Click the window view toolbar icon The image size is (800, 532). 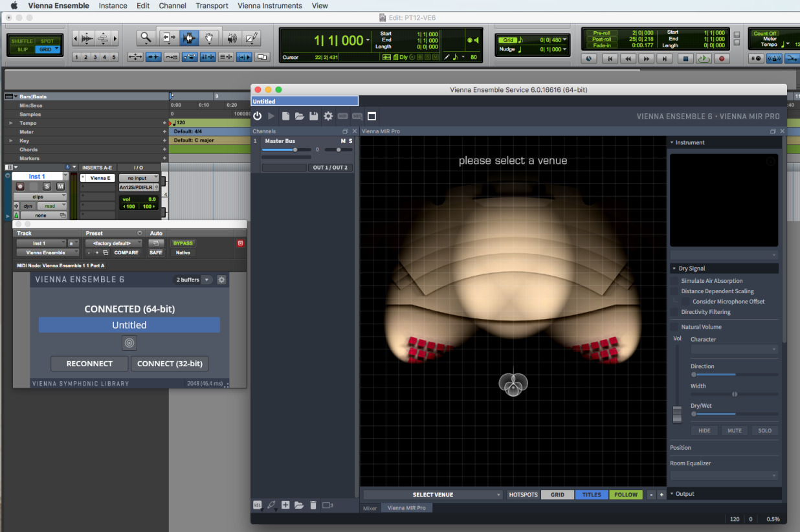(372, 116)
